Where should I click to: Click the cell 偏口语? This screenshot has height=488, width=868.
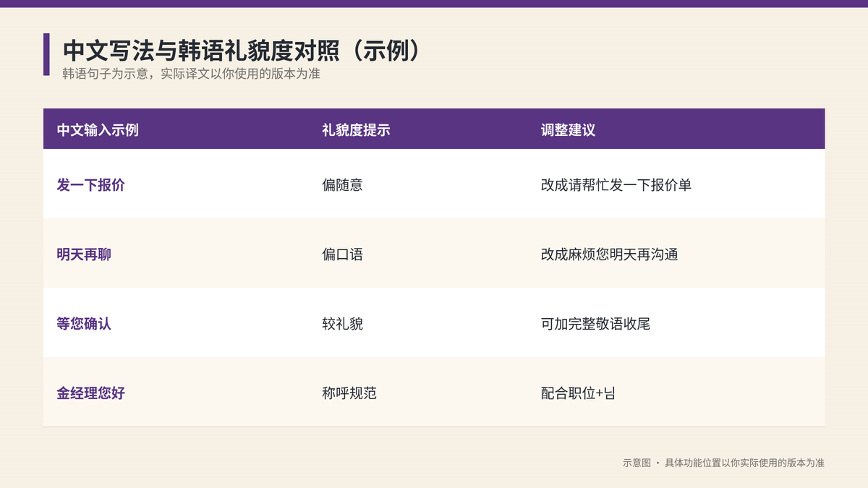[x=342, y=254]
